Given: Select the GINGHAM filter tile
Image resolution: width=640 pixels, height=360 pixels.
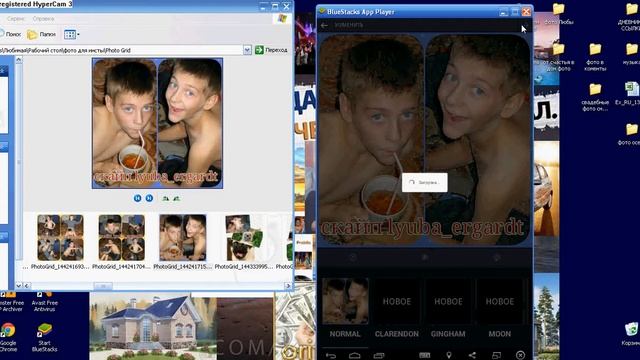Looking at the screenshot, I should tap(448, 301).
